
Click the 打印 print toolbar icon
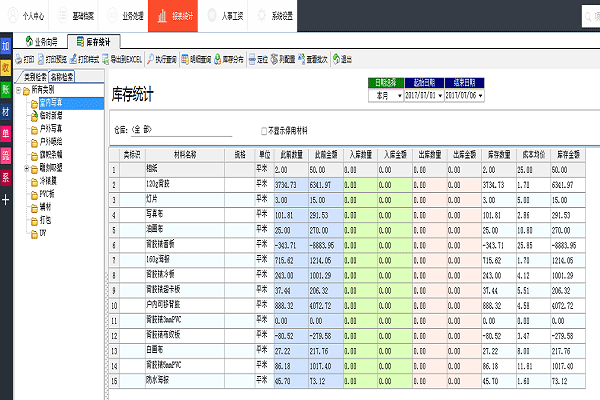(x=24, y=59)
